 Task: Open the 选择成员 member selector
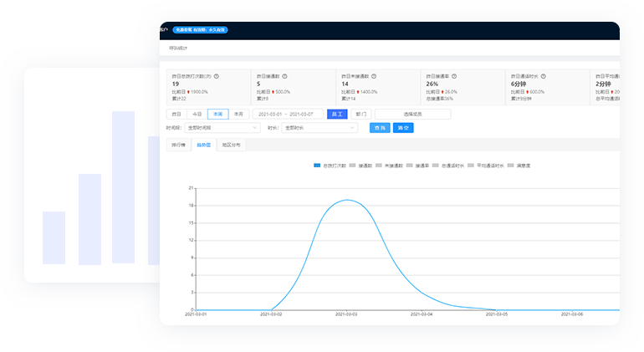[412, 114]
